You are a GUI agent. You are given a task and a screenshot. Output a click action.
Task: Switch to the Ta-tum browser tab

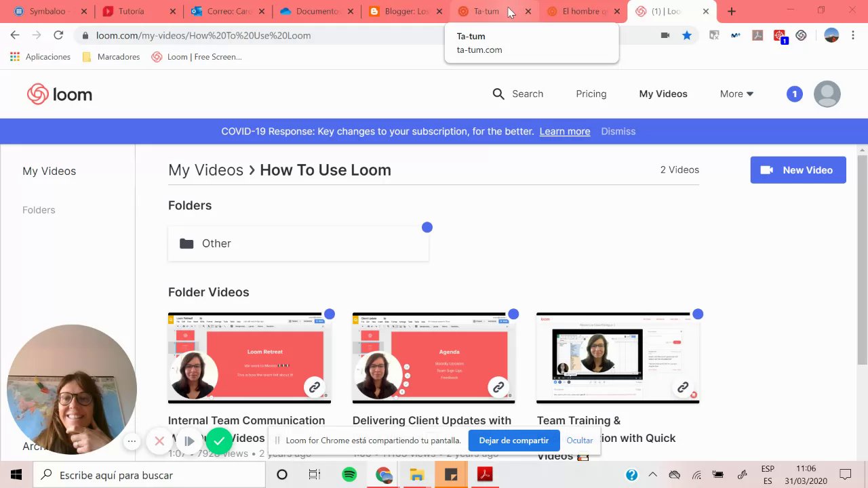click(x=487, y=12)
